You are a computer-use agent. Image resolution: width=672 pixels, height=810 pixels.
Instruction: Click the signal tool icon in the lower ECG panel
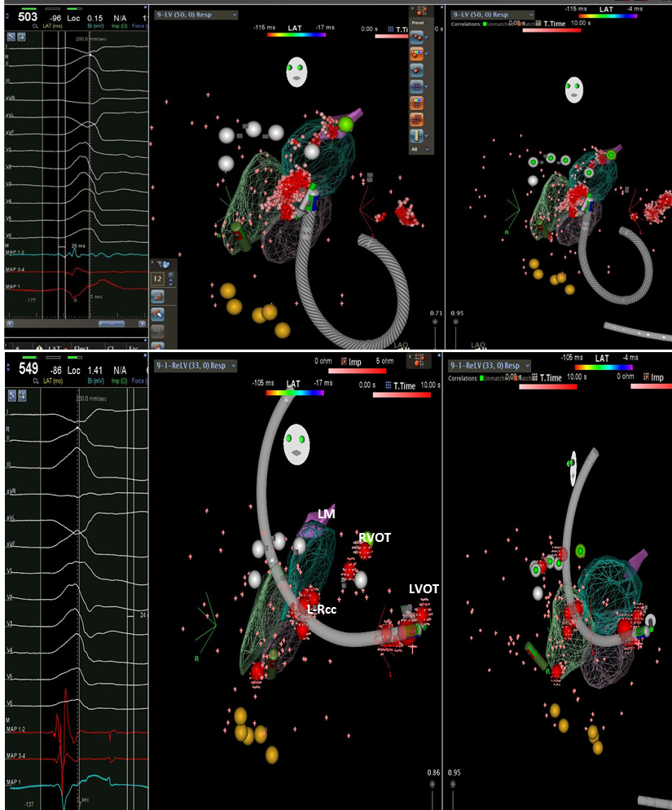click(x=22, y=395)
